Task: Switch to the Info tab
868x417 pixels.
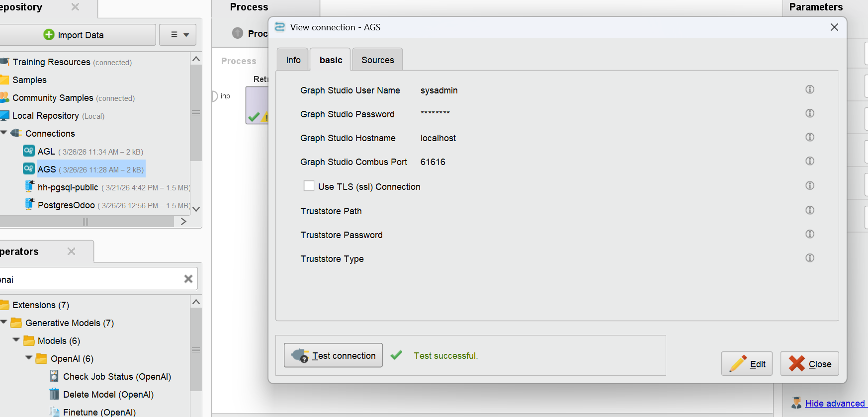Action: click(293, 60)
